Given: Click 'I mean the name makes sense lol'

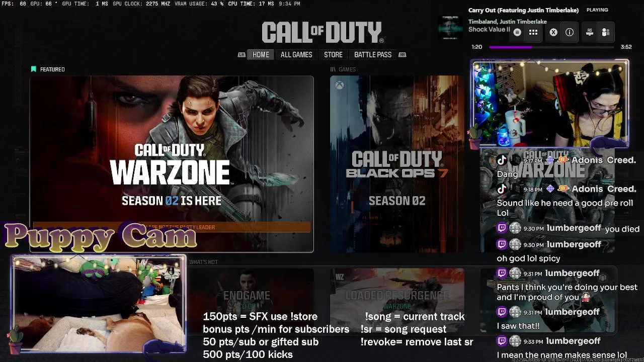Looking at the screenshot, I should [561, 355].
